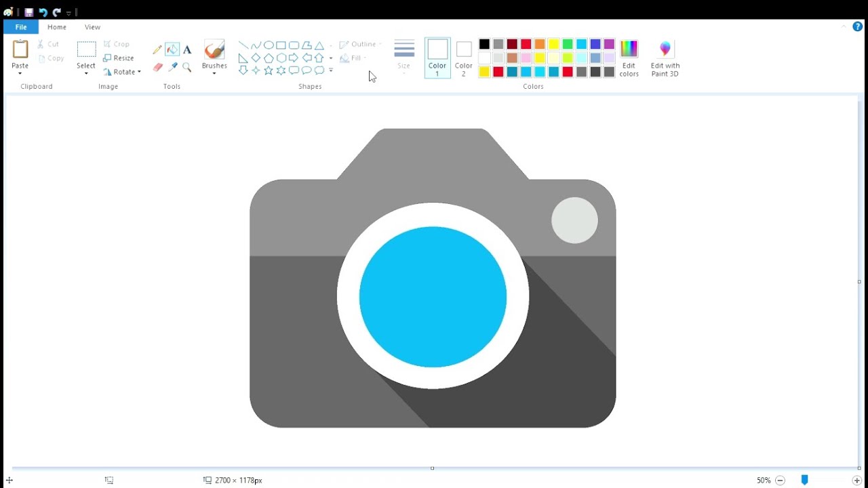
Task: Open the Rotate dropdown
Action: (x=122, y=72)
